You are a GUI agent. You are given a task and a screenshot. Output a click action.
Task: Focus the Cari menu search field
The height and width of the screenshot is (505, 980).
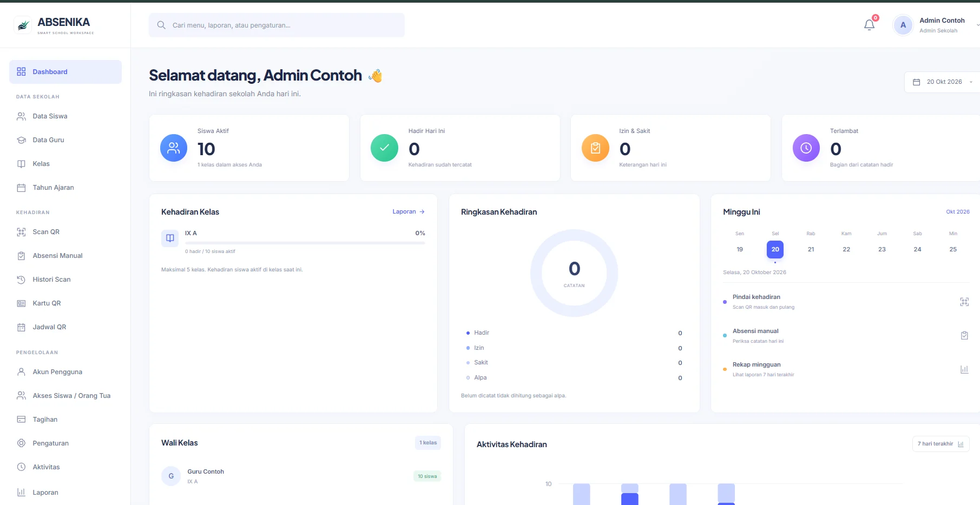click(277, 25)
